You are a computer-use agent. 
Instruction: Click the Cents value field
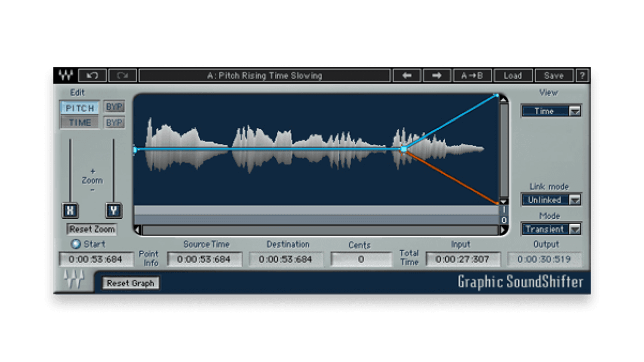coord(361,259)
